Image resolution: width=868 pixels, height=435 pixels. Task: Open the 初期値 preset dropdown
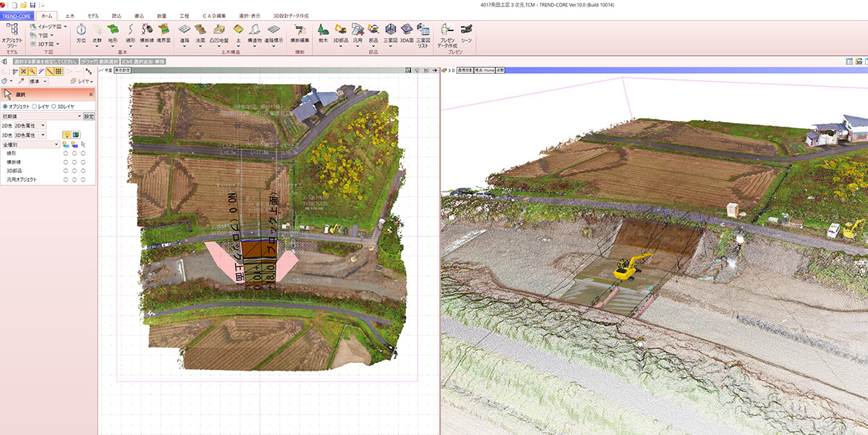[41, 116]
